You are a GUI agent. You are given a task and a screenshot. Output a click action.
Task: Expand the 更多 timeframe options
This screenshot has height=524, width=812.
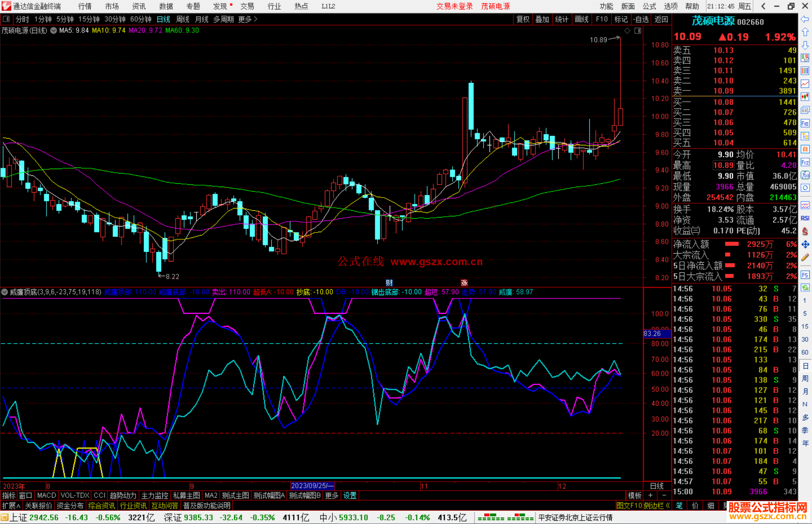(248, 19)
